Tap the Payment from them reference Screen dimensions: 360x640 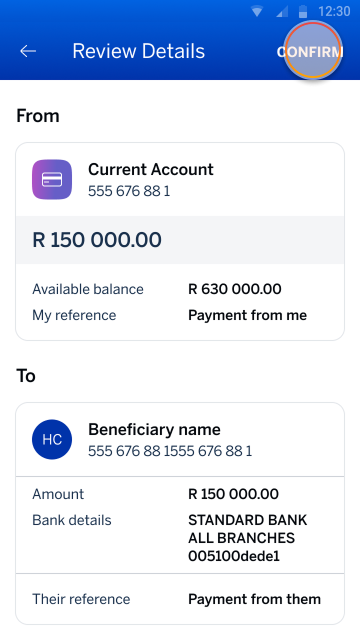point(254,599)
